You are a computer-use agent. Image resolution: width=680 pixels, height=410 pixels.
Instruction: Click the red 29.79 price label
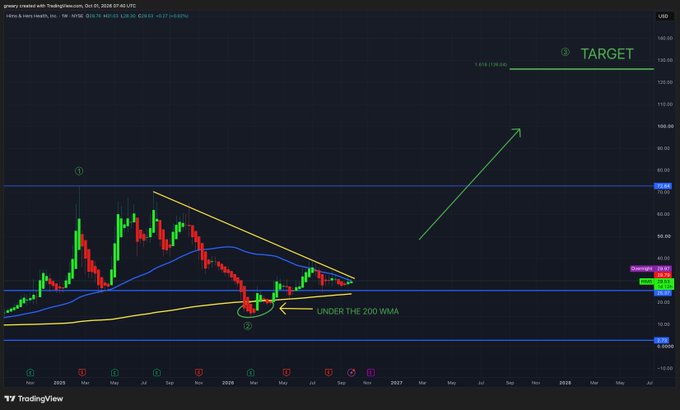(663, 275)
